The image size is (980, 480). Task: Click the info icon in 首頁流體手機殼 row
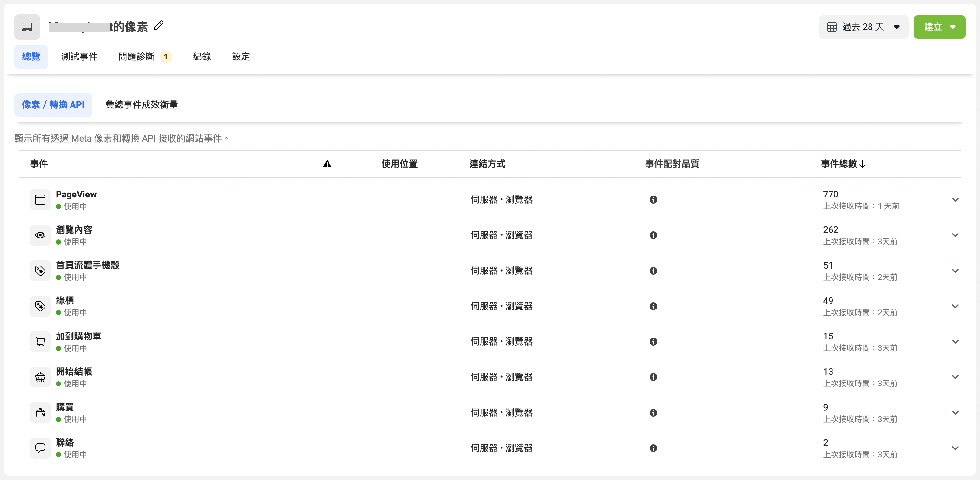[653, 271]
